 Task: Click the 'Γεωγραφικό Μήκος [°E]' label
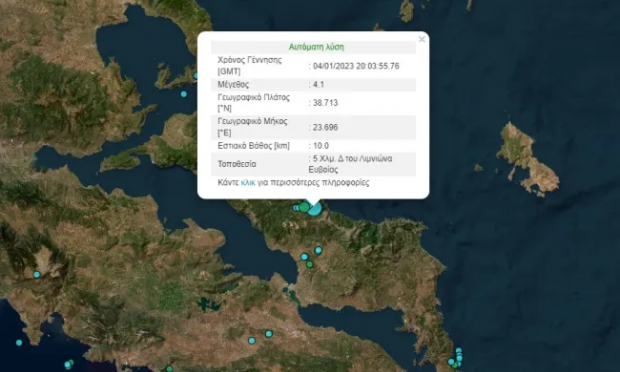tap(252, 127)
